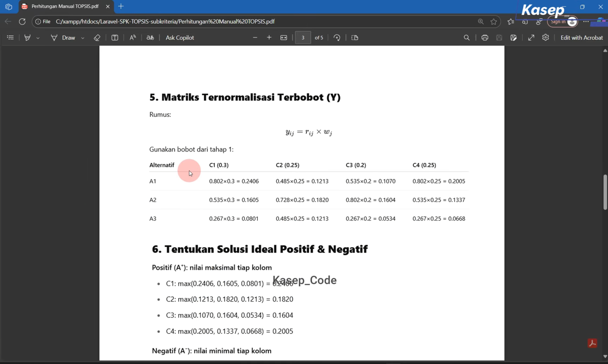Select the Eraser tool
The width and height of the screenshot is (608, 364).
tap(97, 38)
